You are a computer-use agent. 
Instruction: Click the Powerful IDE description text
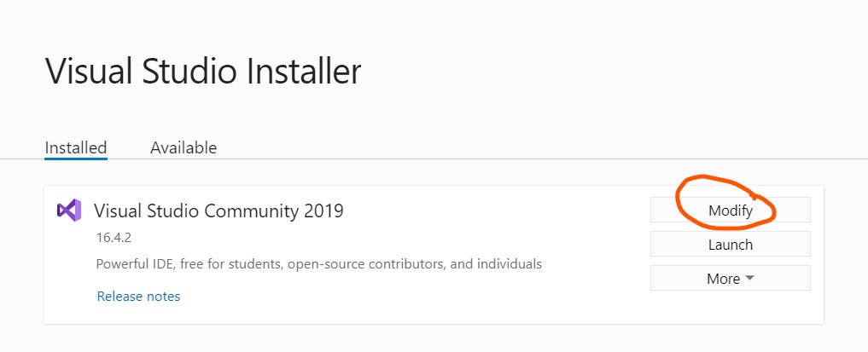[319, 263]
